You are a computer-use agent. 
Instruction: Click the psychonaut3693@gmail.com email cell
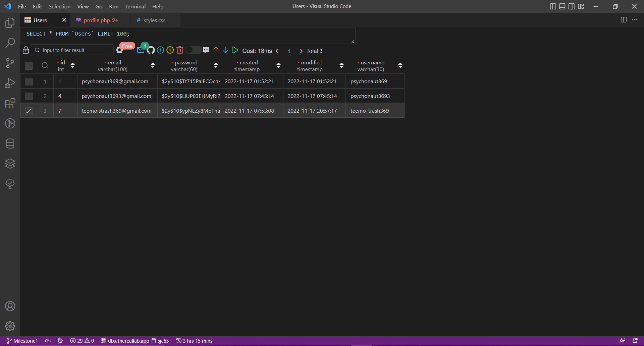pyautogui.click(x=116, y=96)
